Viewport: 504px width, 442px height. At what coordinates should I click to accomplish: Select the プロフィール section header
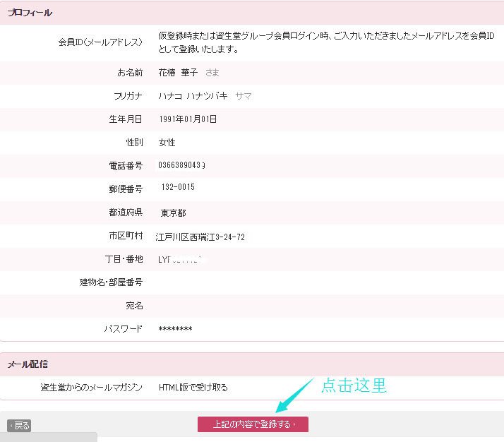(x=30, y=13)
